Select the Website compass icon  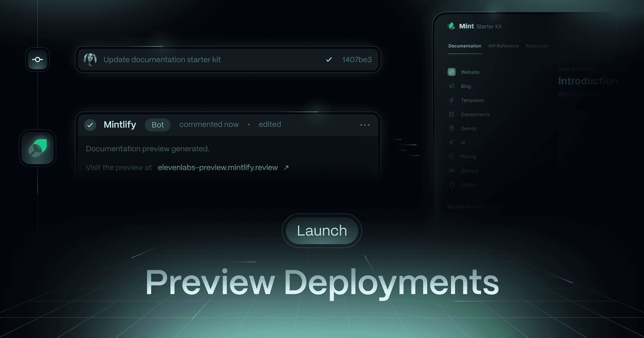(x=451, y=72)
